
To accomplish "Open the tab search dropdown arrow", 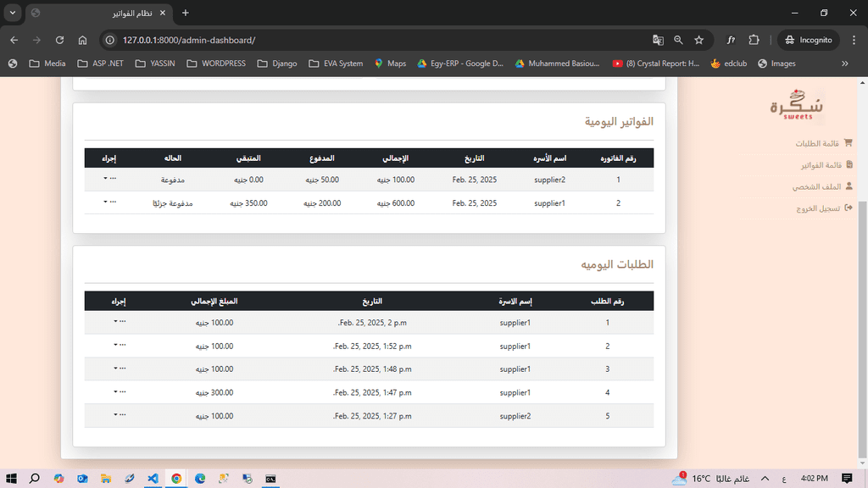I will 12,13.
